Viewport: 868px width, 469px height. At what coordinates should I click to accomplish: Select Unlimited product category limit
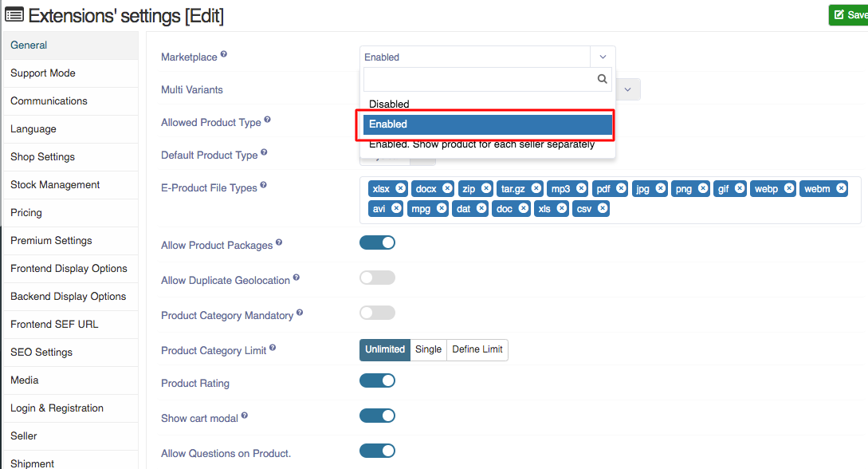(385, 349)
